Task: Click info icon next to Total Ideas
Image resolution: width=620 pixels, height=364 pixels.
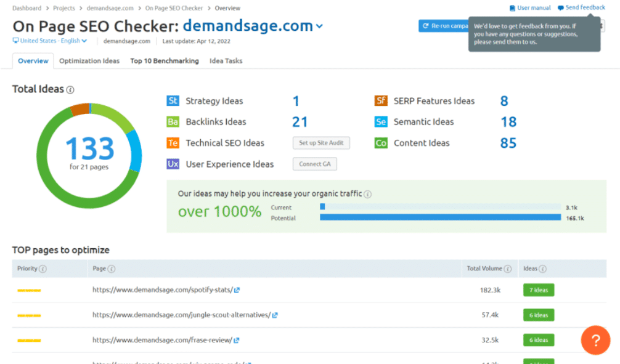Action: [70, 90]
